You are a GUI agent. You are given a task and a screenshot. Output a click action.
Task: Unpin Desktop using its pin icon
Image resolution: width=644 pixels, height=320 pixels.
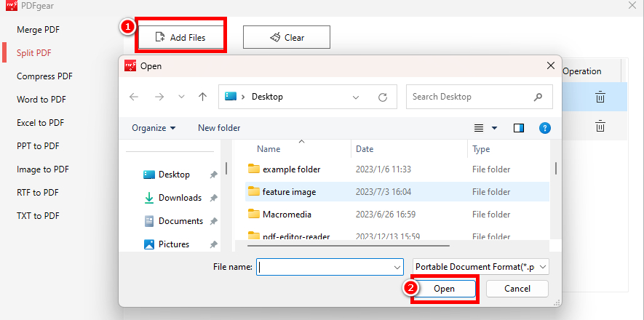point(213,175)
